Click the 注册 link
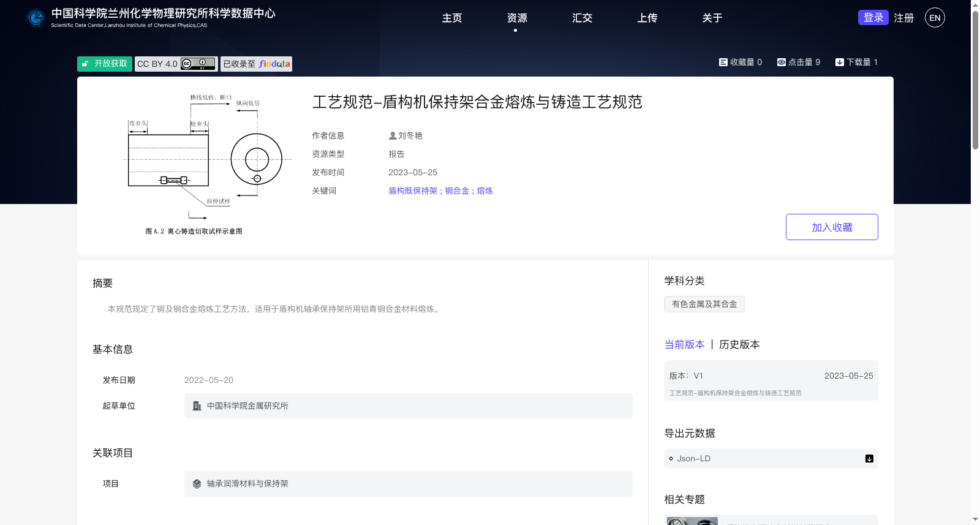 click(903, 18)
